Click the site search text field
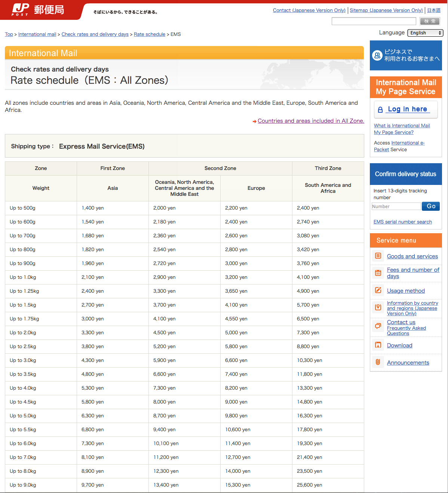448x493 pixels. click(x=374, y=21)
